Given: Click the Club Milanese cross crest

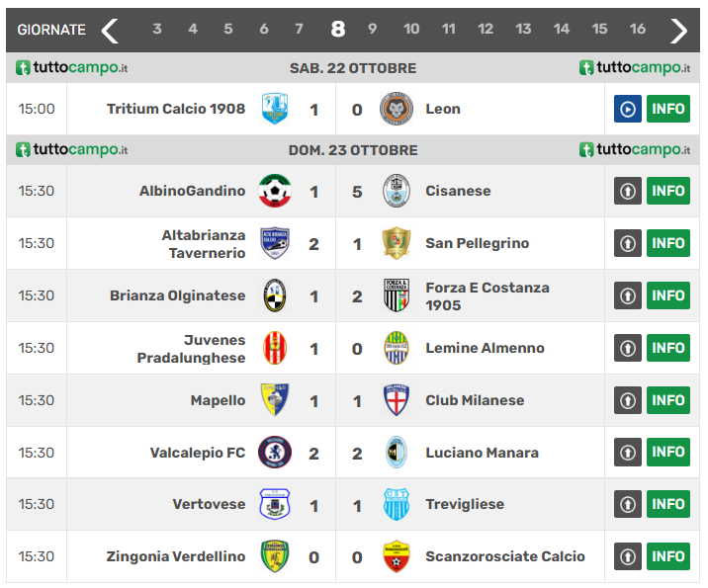Looking at the screenshot, I should pyautogui.click(x=397, y=400).
